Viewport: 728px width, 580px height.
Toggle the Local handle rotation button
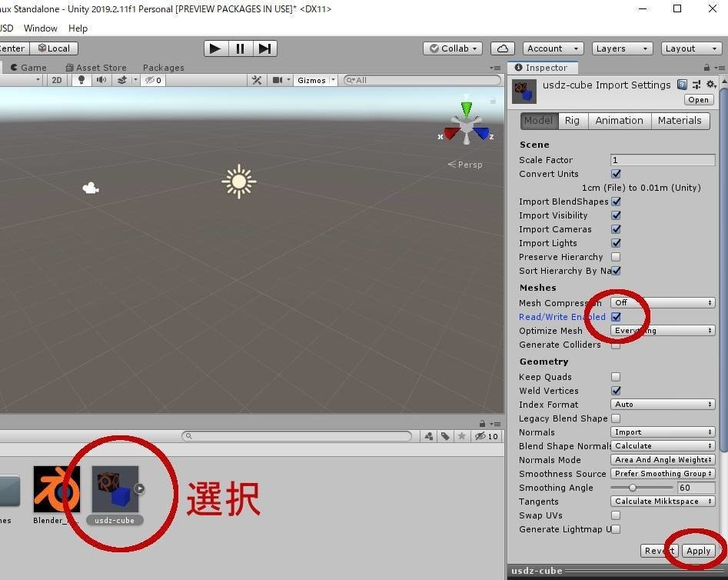tap(54, 48)
